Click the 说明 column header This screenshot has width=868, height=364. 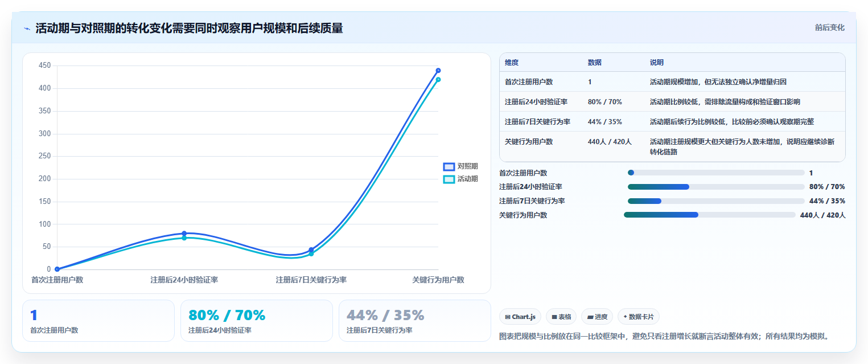pos(657,63)
